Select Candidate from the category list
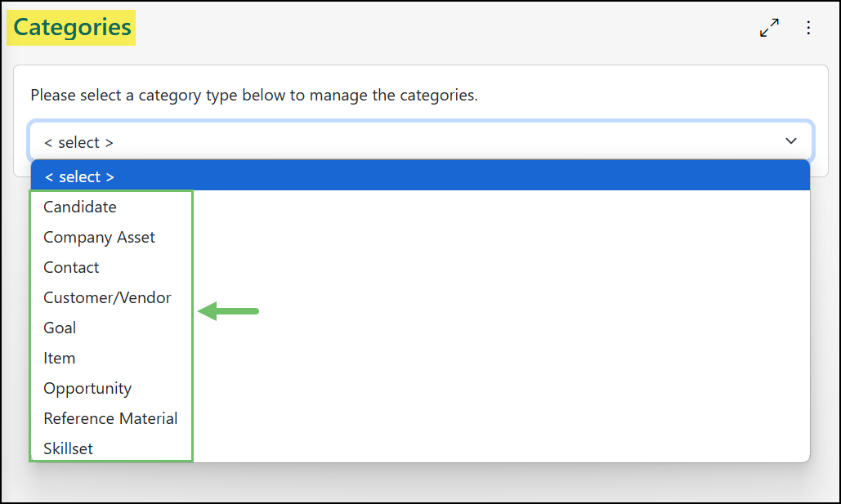Image resolution: width=841 pixels, height=504 pixels. (x=420, y=207)
